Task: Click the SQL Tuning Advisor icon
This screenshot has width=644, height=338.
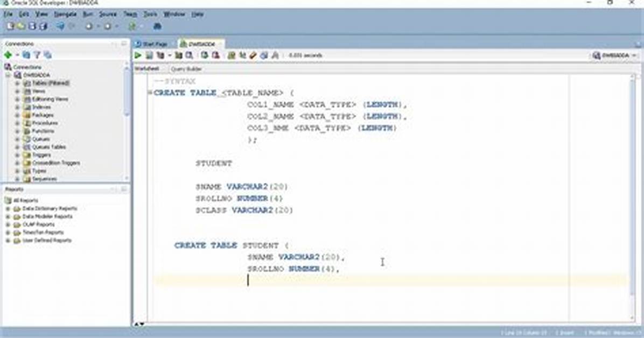Action: coord(189,55)
